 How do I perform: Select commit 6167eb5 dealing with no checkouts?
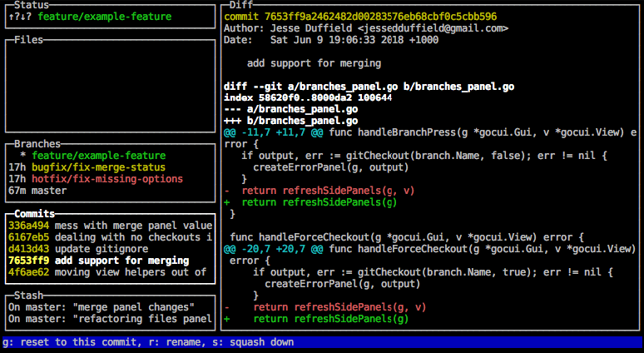tap(108, 236)
